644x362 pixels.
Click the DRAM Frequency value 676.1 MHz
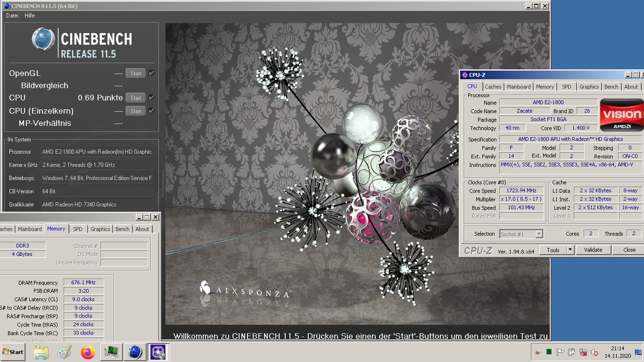[83, 282]
